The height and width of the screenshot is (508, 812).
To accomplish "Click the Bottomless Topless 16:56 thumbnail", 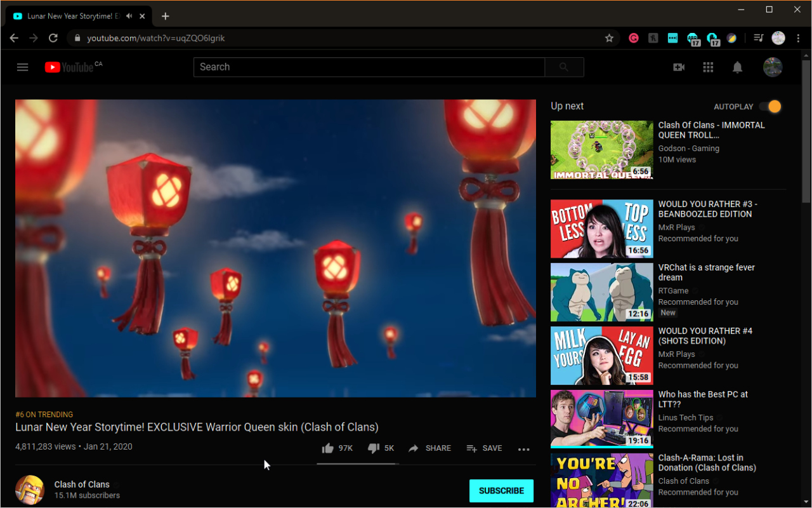I will pos(601,229).
